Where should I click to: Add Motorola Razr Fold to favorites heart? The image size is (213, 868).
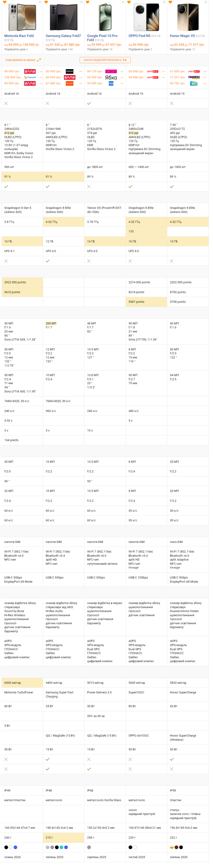coord(5,2)
